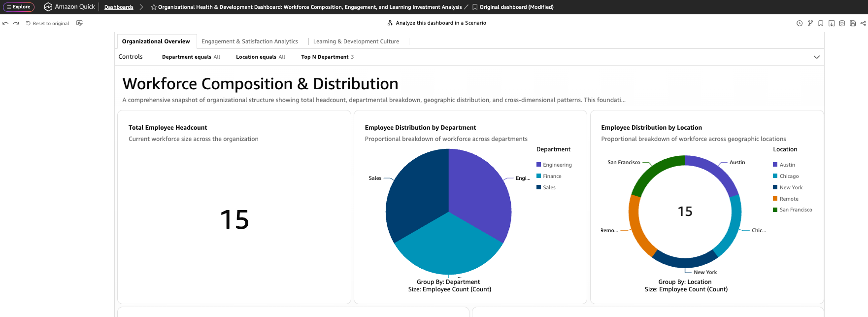
Task: Click the Sales legend color swatch
Action: (539, 187)
